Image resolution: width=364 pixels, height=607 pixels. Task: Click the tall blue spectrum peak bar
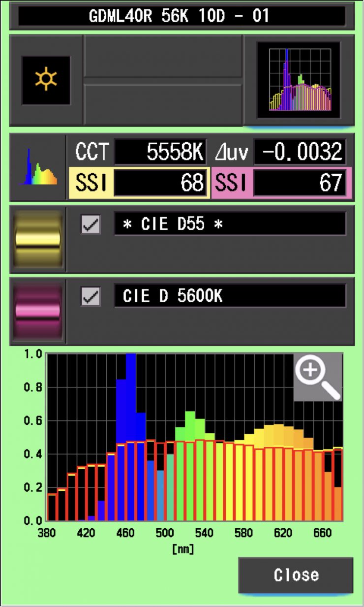(x=131, y=437)
